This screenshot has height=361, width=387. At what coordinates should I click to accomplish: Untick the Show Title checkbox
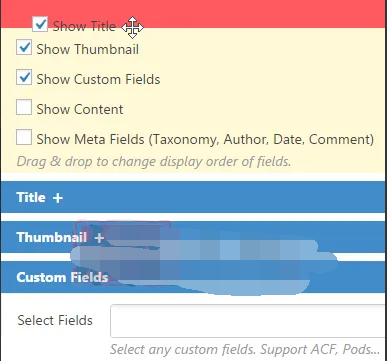click(x=40, y=24)
